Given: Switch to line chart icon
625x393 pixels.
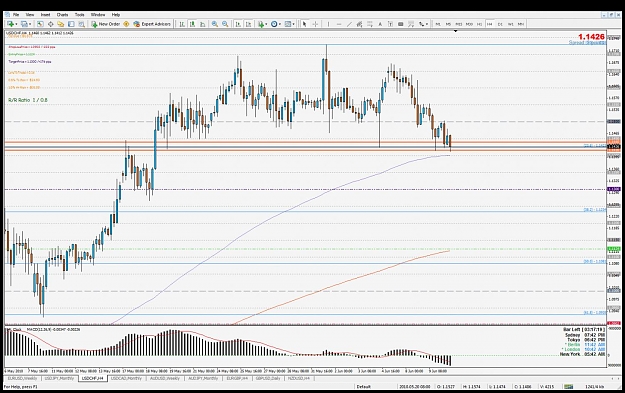Looking at the screenshot, I should point(202,24).
